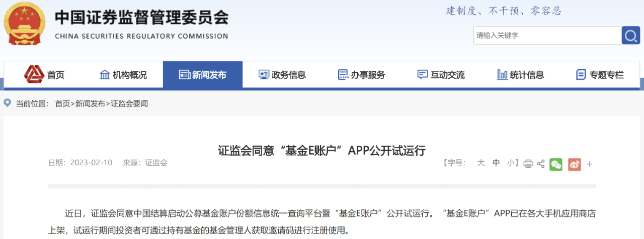
Task: Open the 机构概况 menu
Action: [123, 75]
